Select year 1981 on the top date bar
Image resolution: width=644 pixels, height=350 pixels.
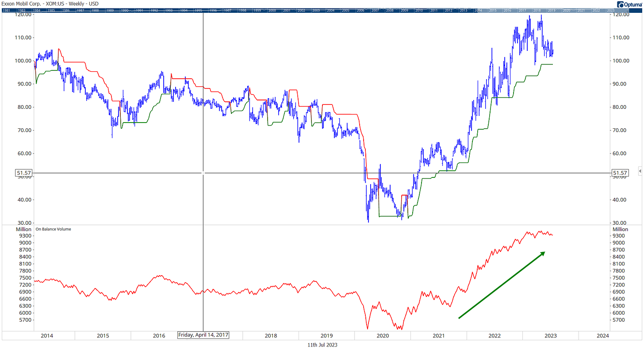click(x=7, y=10)
